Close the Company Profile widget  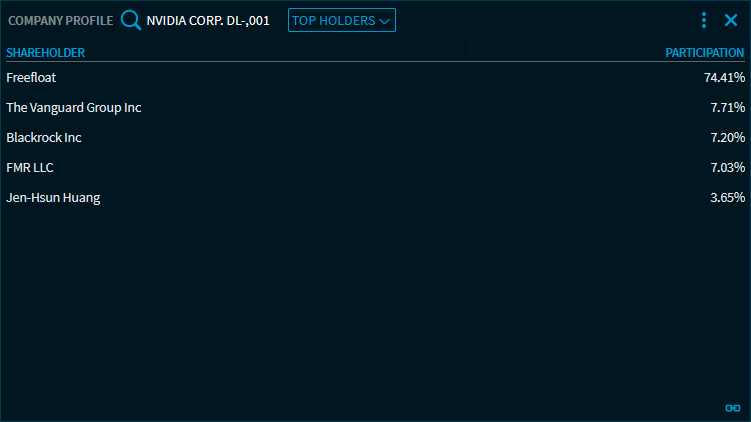pos(731,20)
